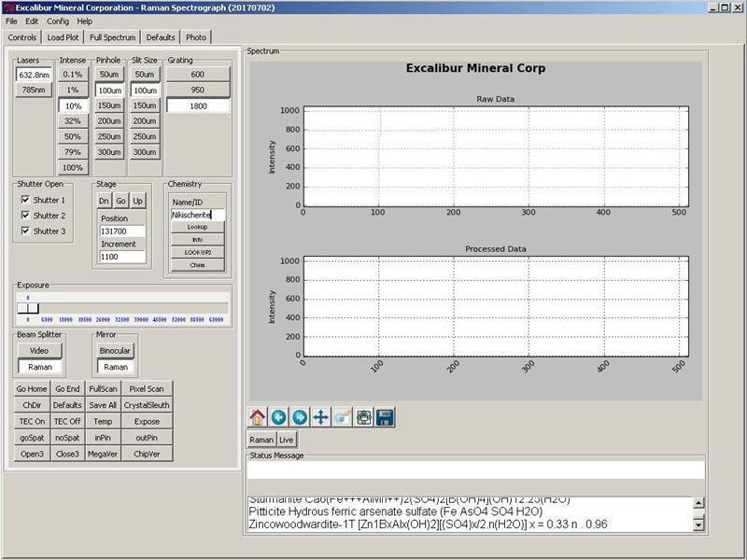This screenshot has width=747, height=560.
Task: Save the figure with the floppy disk icon
Action: 385,417
